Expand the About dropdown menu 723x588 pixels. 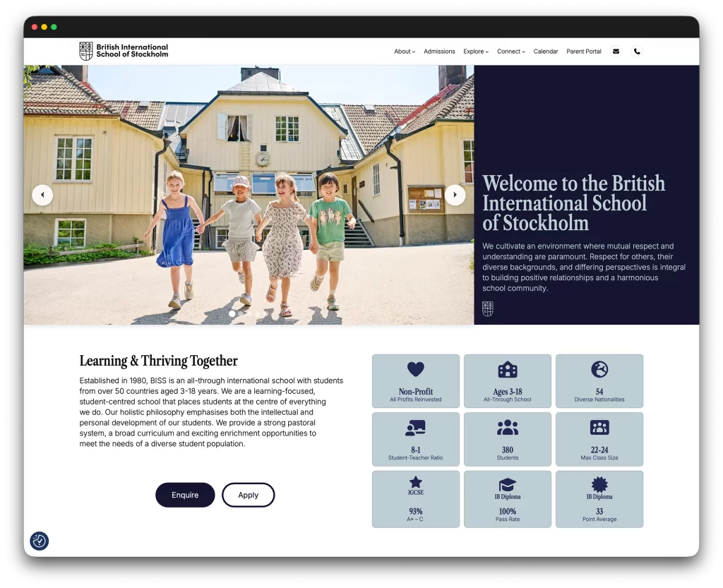(405, 52)
